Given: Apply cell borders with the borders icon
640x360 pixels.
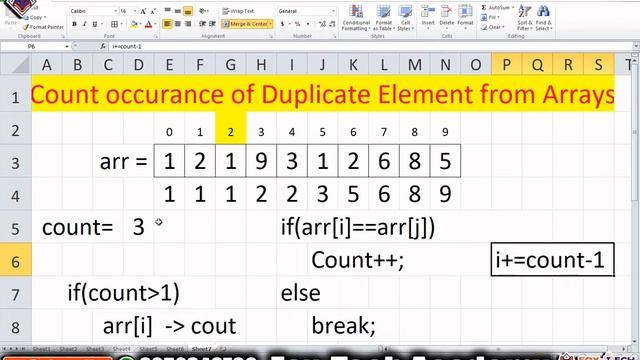Looking at the screenshot, I should click(115, 24).
